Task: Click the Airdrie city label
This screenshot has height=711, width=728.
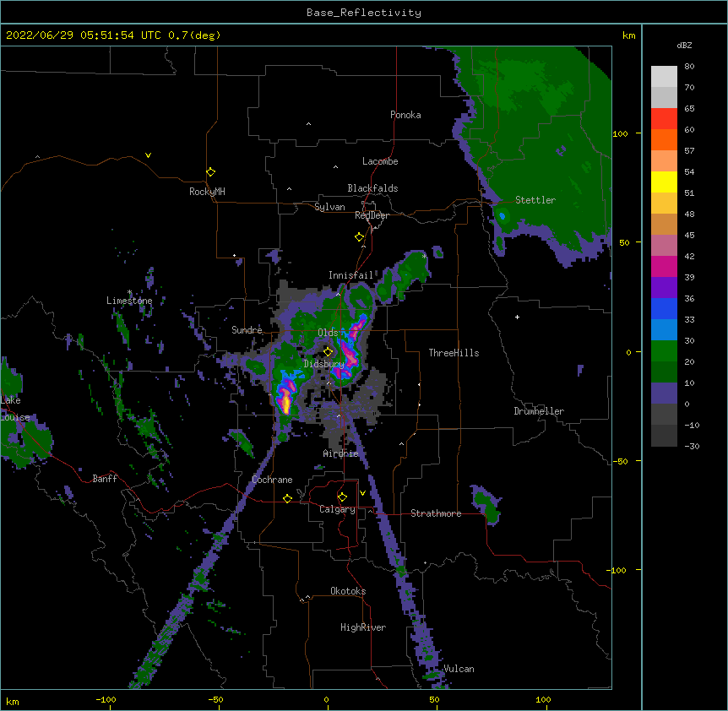Action: point(341,453)
